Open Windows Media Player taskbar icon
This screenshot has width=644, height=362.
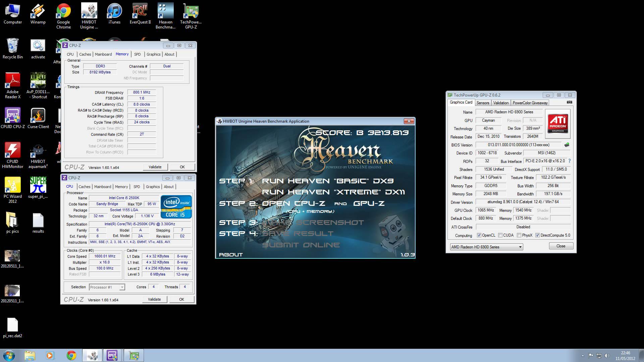[x=50, y=355]
